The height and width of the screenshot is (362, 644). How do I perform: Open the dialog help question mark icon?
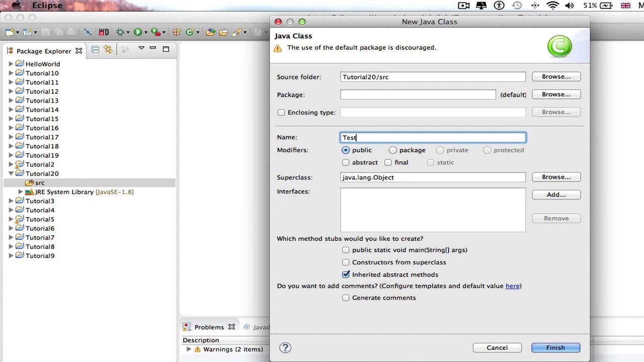pyautogui.click(x=285, y=348)
